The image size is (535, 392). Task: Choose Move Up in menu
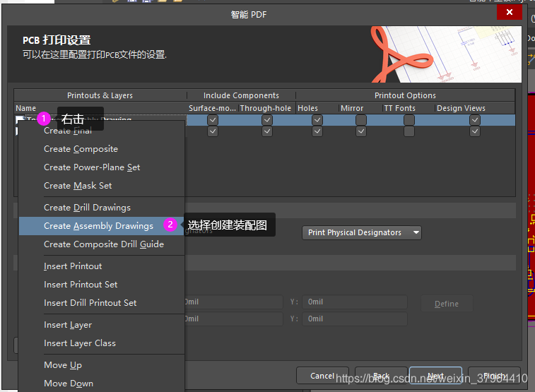click(102, 365)
